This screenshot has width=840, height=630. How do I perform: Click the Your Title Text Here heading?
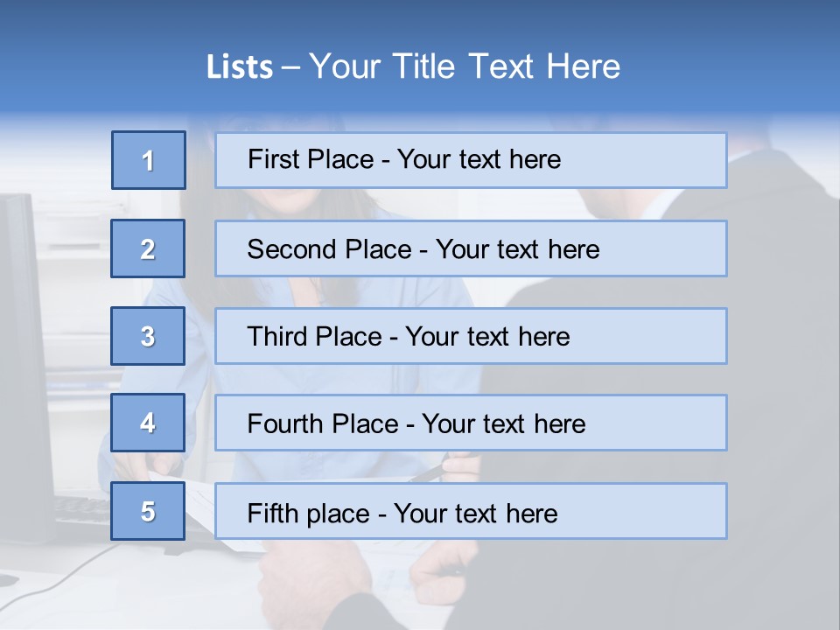(x=465, y=66)
